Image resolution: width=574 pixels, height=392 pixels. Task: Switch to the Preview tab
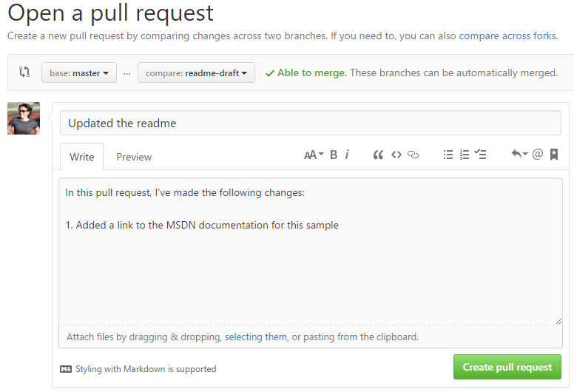click(134, 157)
